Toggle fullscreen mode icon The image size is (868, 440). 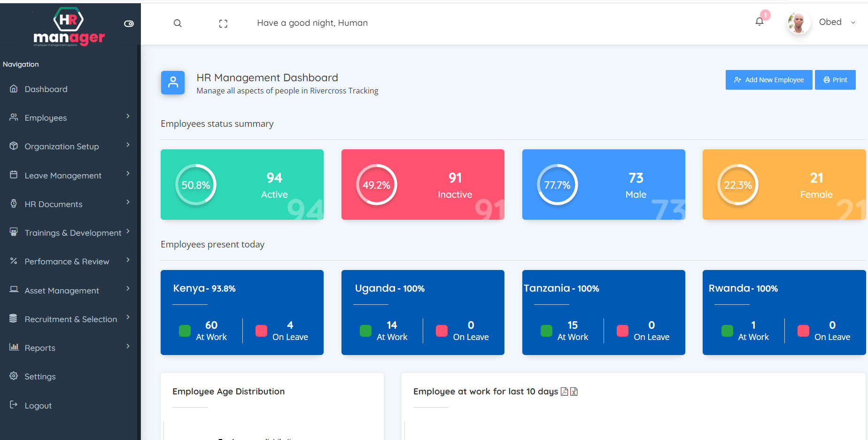point(223,23)
